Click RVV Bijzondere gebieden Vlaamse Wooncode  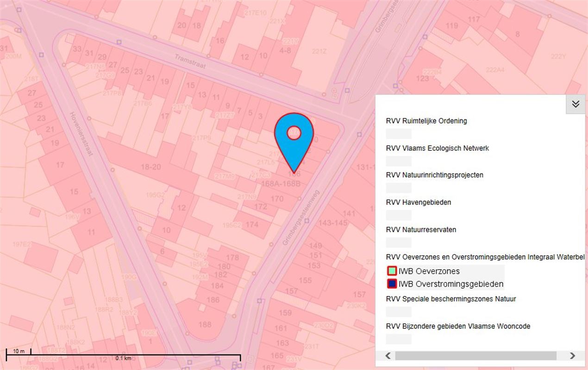click(x=458, y=326)
